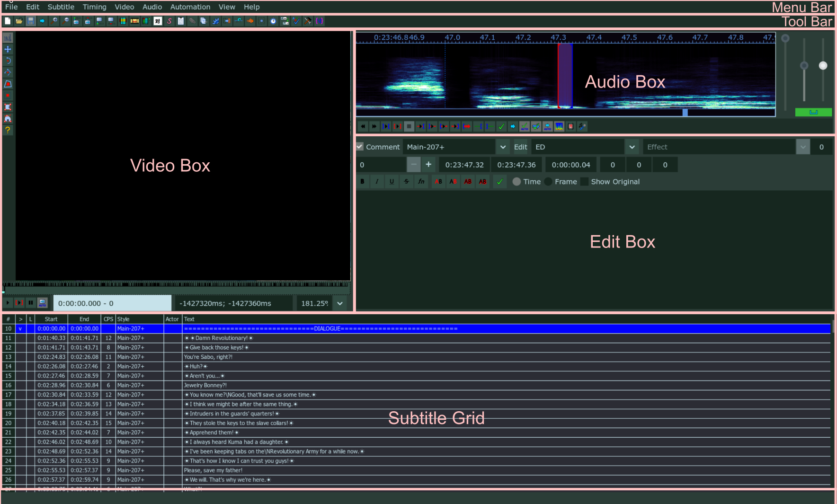Click the start time field 0:23:47.32
The width and height of the screenshot is (837, 504).
click(464, 165)
